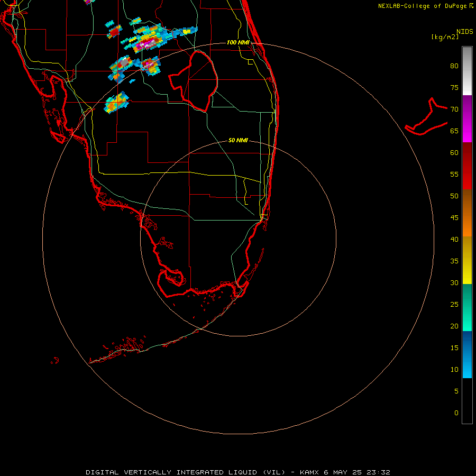Click the 40 value on the legend
This screenshot has height=476, width=476.
[x=454, y=240]
